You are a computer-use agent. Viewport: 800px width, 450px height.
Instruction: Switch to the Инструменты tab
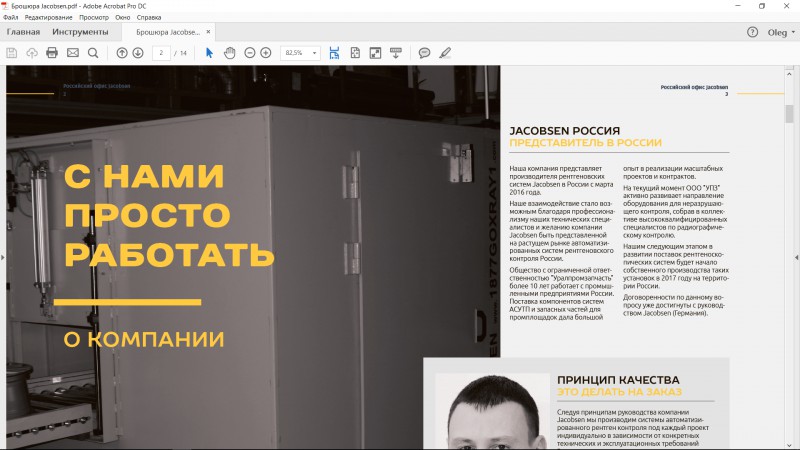[80, 32]
